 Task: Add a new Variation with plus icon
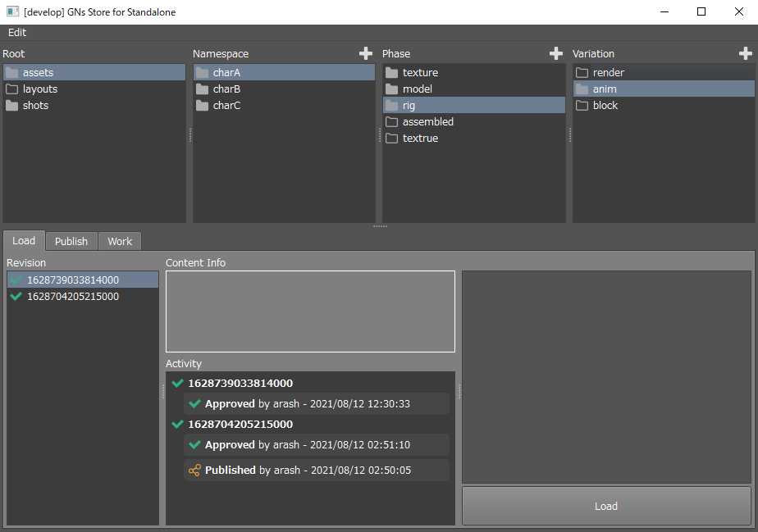pos(746,53)
